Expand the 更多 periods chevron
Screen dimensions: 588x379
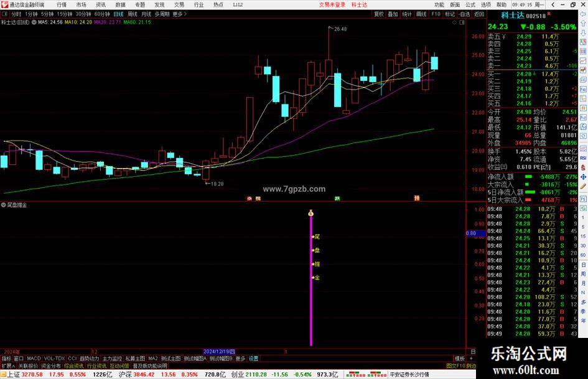point(180,14)
